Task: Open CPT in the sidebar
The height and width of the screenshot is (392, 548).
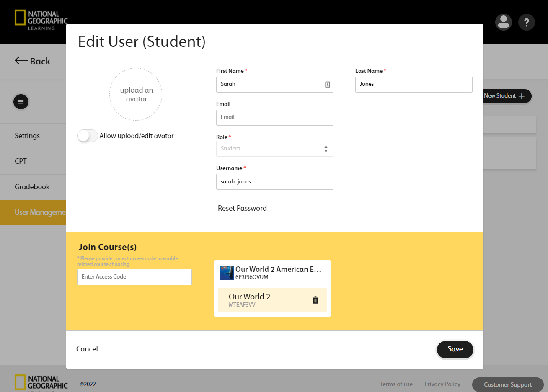Action: tap(33, 161)
